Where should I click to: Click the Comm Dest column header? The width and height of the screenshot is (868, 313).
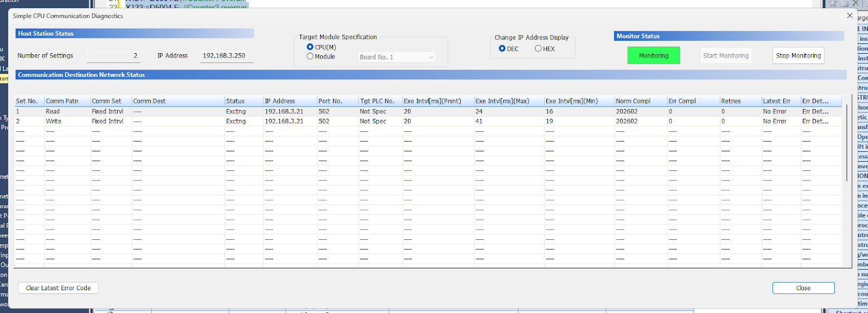[x=178, y=101]
